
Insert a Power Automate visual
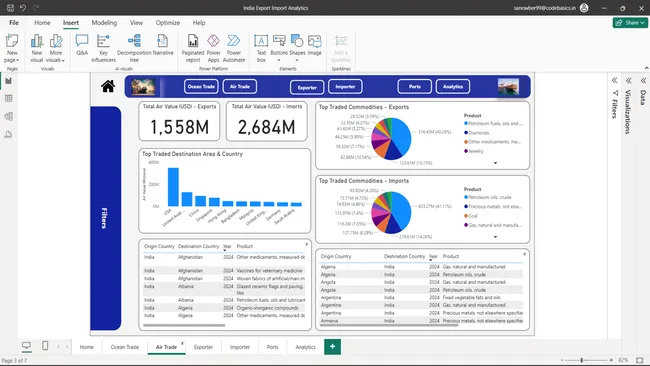click(234, 48)
